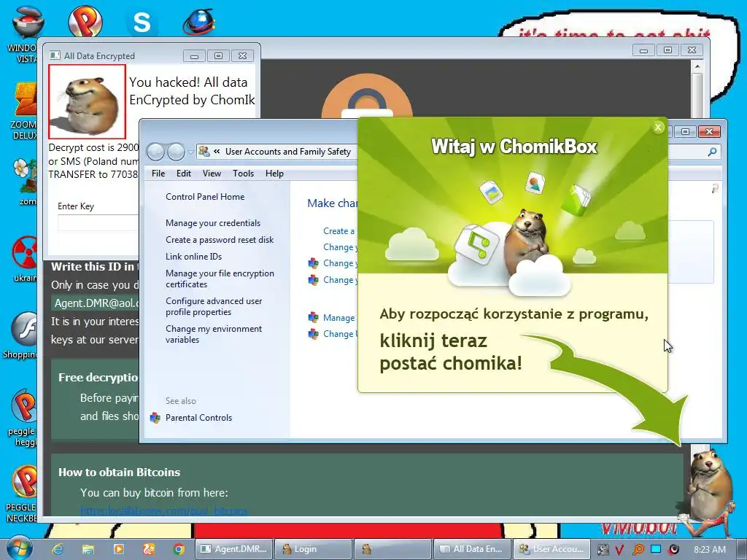Image resolution: width=747 pixels, height=560 pixels.
Task: Expand the recent pages dropdown arrow
Action: pyautogui.click(x=190, y=152)
